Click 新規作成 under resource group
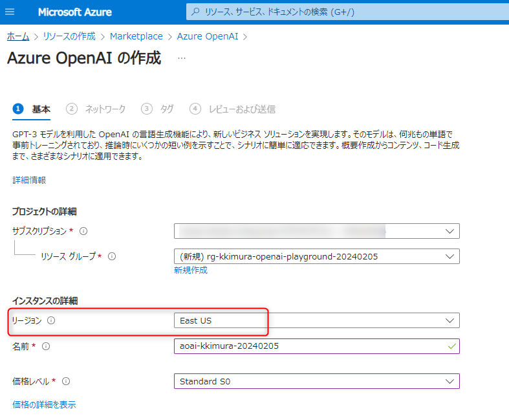This screenshot has height=420, width=509. pos(191,270)
